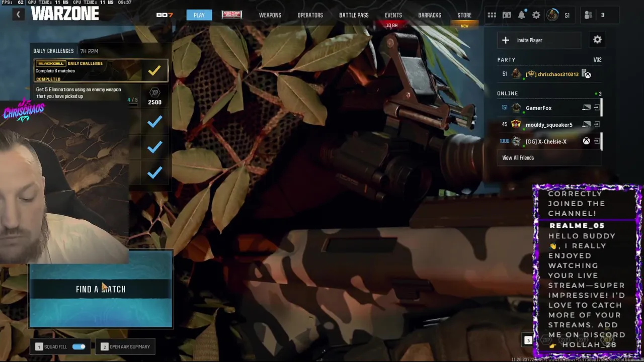The height and width of the screenshot is (362, 644).
Task: Click PC platform icon in mouldy_squeaker5 row
Action: pos(587,124)
